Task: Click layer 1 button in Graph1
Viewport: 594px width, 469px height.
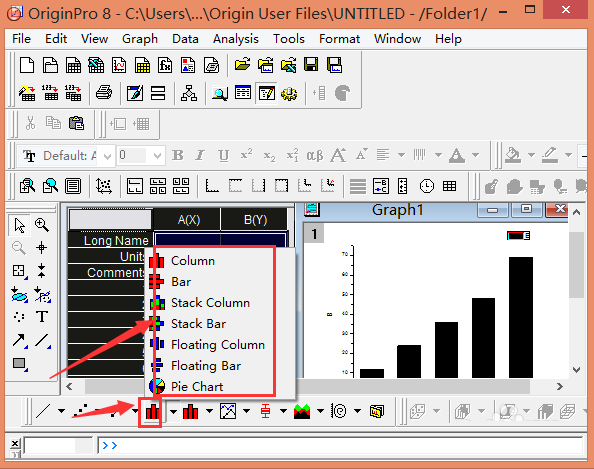Action: 314,234
